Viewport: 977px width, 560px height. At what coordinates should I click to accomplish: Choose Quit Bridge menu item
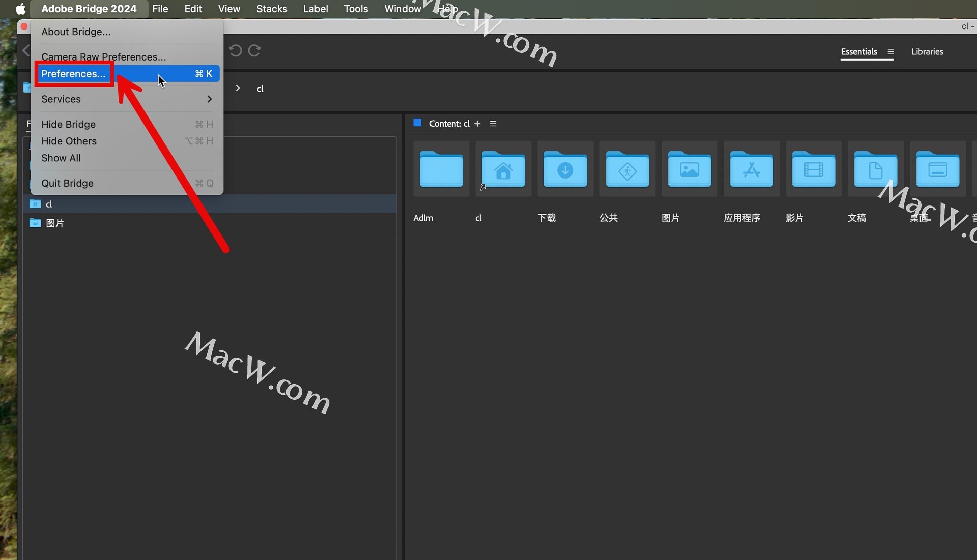tap(127, 183)
